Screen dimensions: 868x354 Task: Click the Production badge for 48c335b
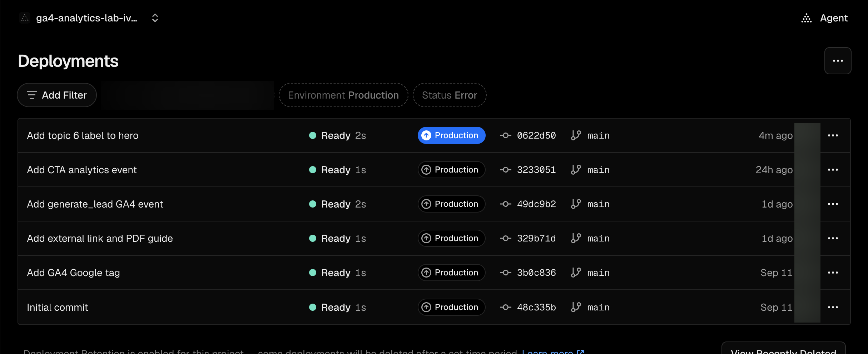[x=451, y=307]
